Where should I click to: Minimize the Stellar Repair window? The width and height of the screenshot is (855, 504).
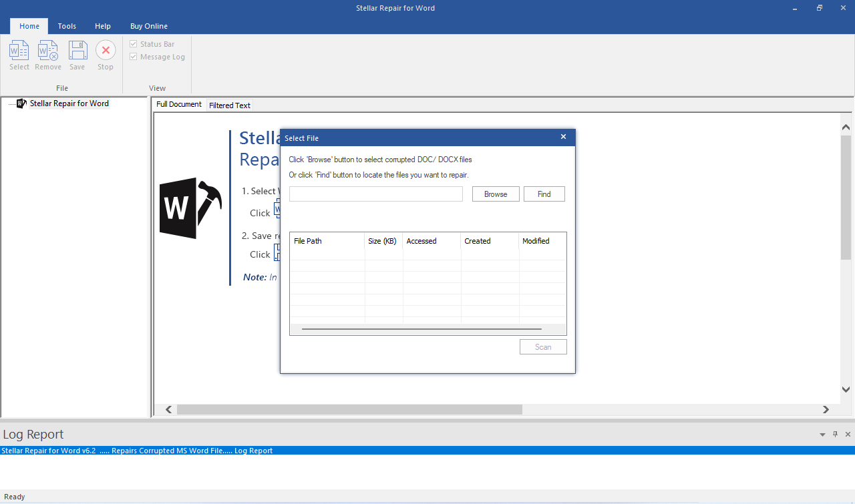(794, 8)
